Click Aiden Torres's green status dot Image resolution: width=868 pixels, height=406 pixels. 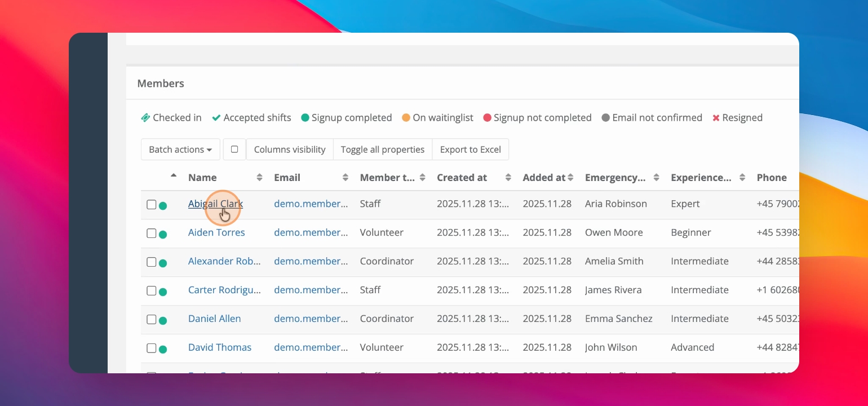(x=163, y=235)
